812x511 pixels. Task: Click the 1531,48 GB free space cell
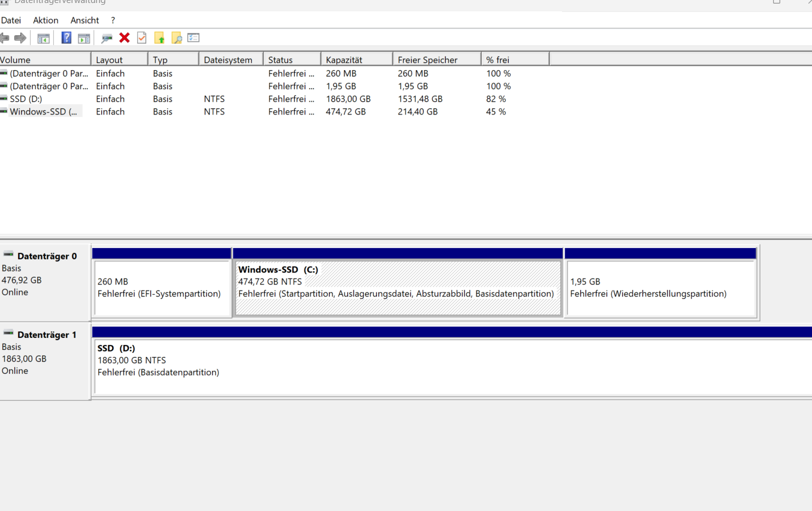click(x=420, y=99)
